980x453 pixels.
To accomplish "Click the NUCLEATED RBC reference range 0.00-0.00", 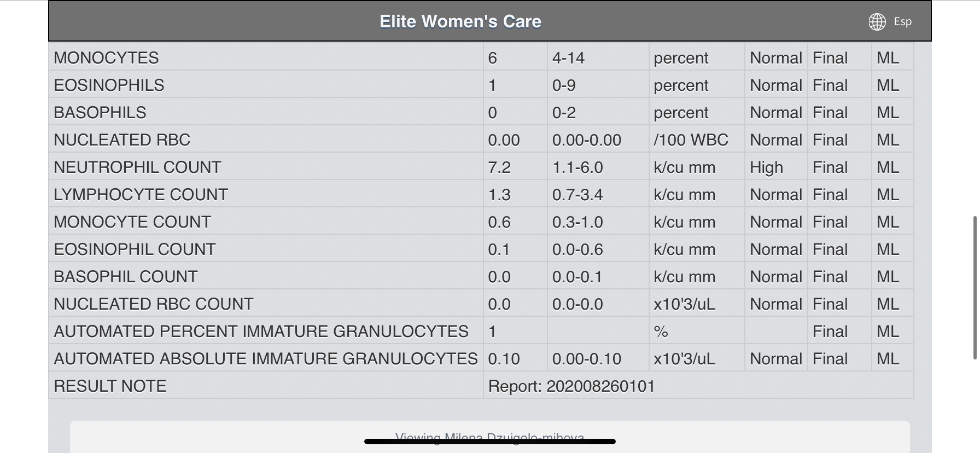I will pos(586,140).
